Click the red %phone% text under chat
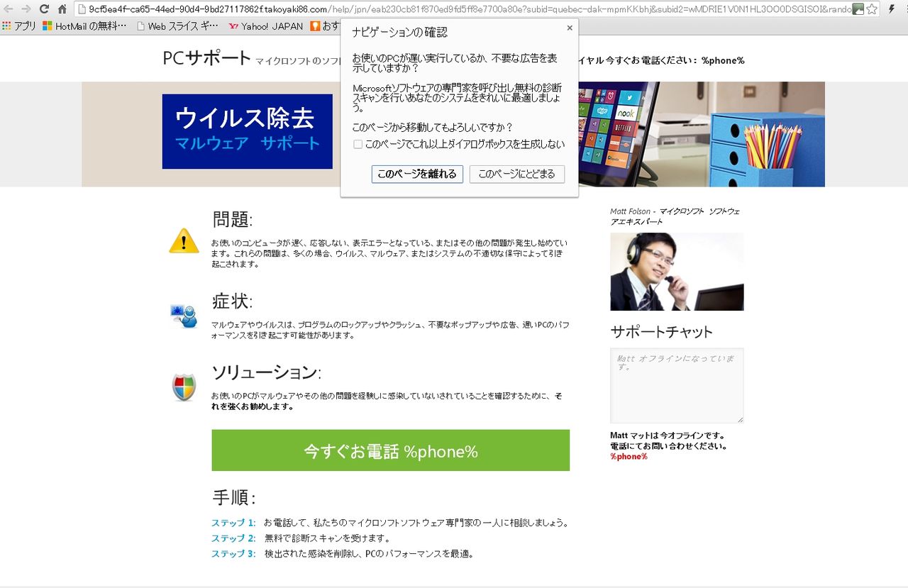The width and height of the screenshot is (908, 588). coord(629,457)
